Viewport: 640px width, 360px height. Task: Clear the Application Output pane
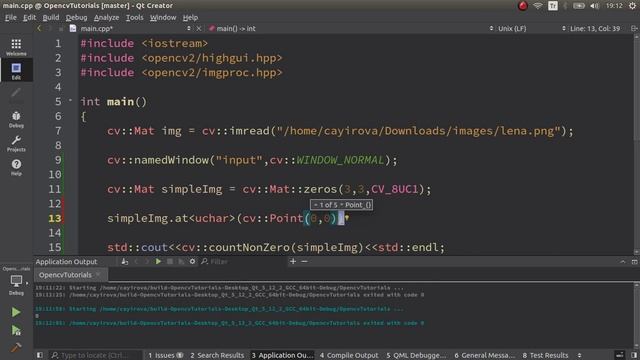tap(124, 261)
